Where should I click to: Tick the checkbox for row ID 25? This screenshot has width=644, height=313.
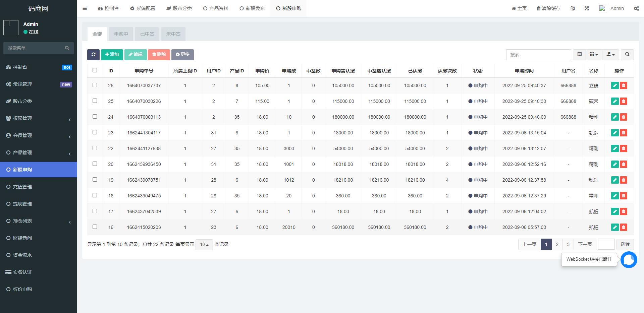click(x=95, y=101)
